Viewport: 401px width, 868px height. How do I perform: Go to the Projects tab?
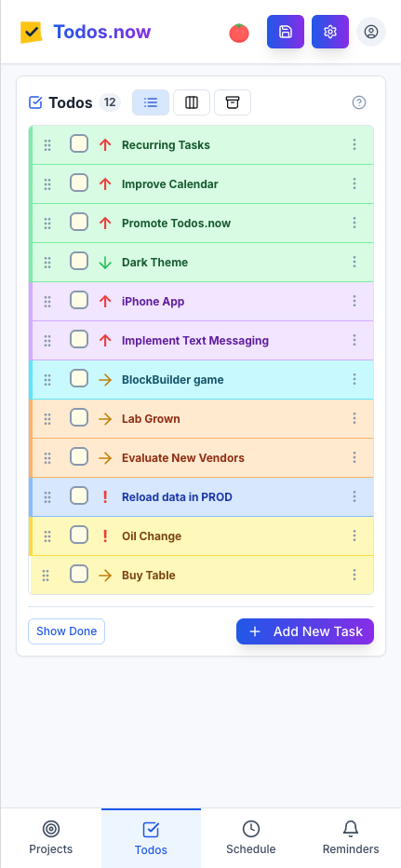(x=51, y=838)
